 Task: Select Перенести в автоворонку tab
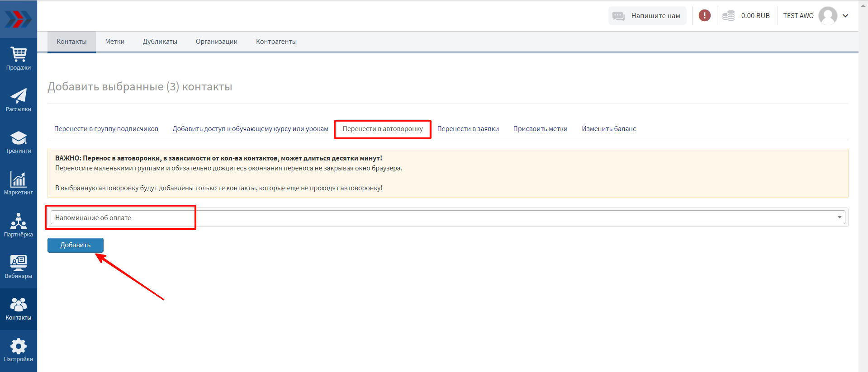[383, 129]
